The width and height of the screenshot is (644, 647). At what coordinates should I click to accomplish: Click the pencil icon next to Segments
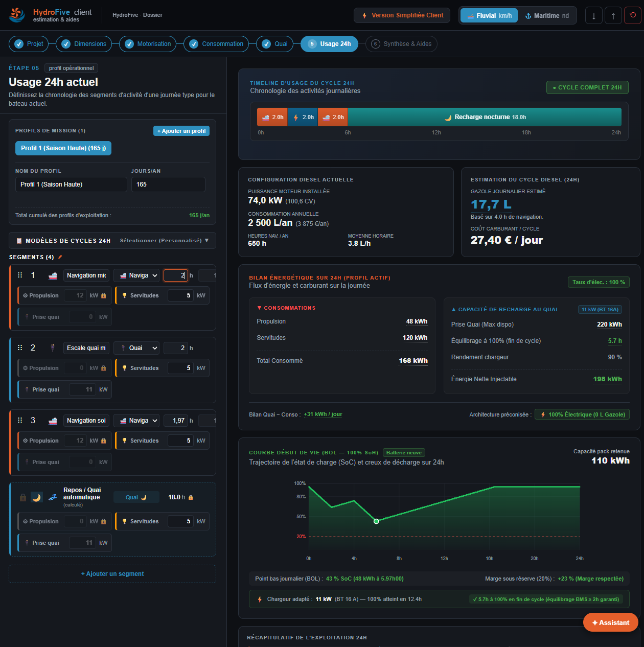pos(60,257)
